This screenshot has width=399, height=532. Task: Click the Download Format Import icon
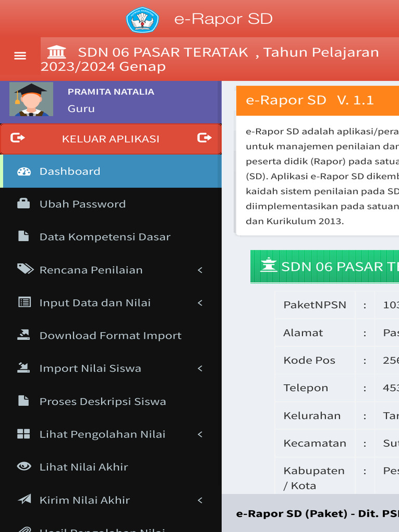[x=23, y=335]
